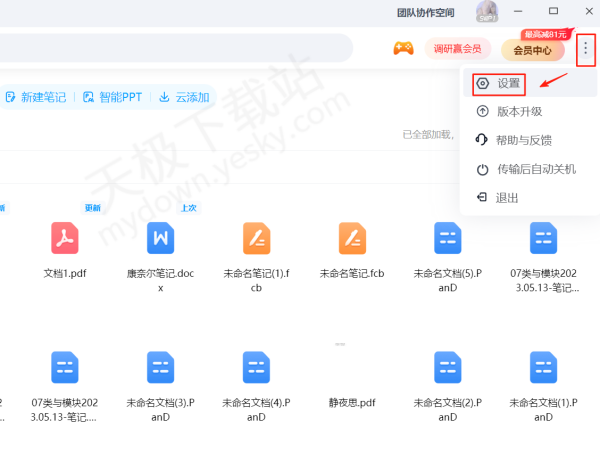Open 团队协作空间 link
Viewport: 600px width, 460px height.
pos(425,13)
